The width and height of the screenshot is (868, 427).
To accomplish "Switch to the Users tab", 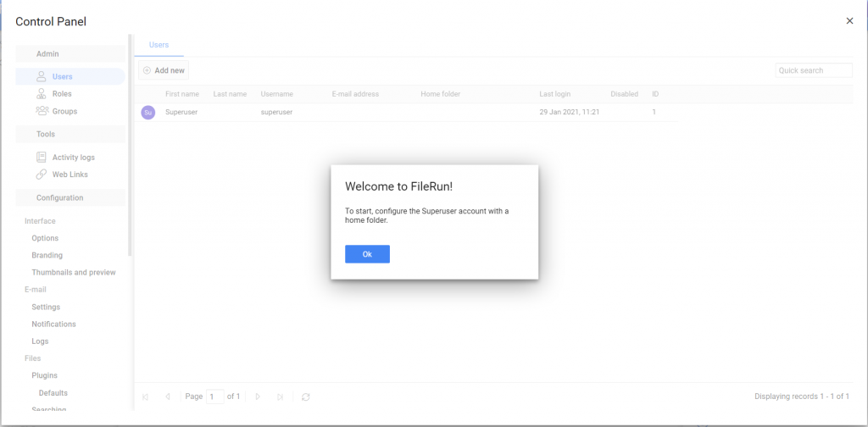I will point(159,45).
